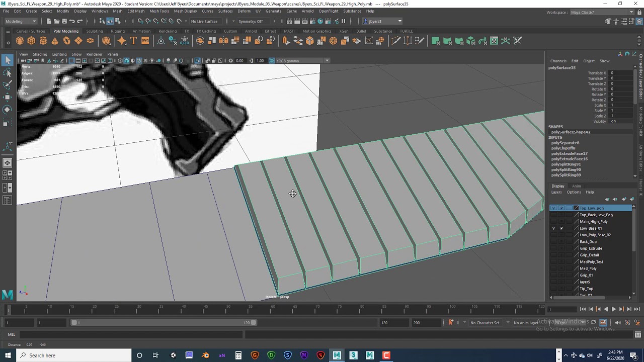644x362 pixels.
Task: Toggle visibility box of Main_High_Poly layer
Action: pos(553,222)
